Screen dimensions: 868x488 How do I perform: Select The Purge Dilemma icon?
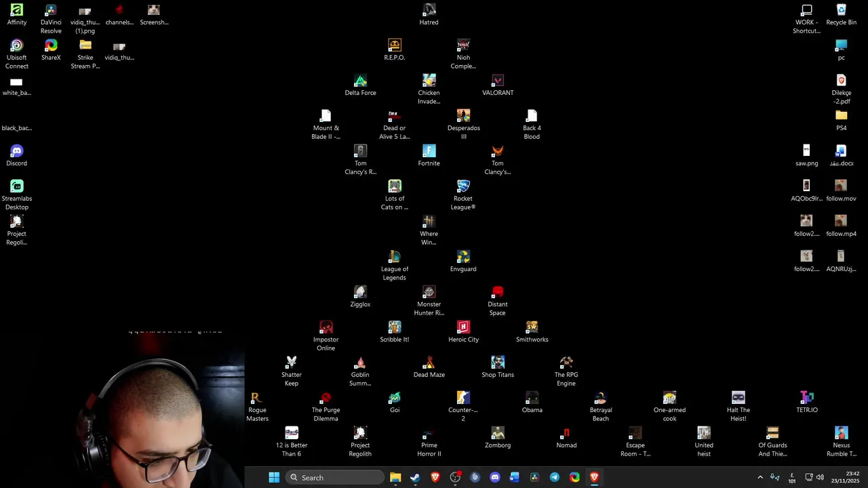[326, 407]
